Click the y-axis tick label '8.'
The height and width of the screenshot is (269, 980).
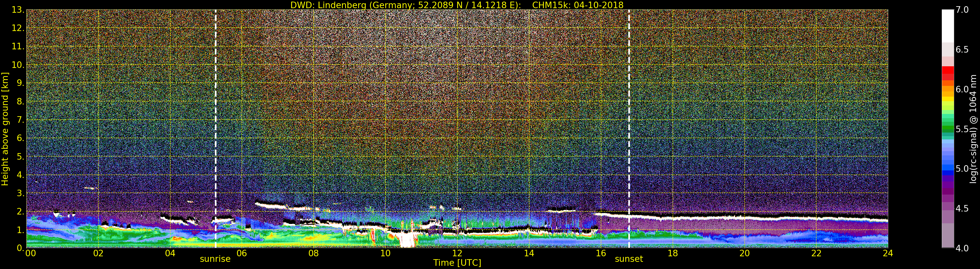(x=21, y=102)
